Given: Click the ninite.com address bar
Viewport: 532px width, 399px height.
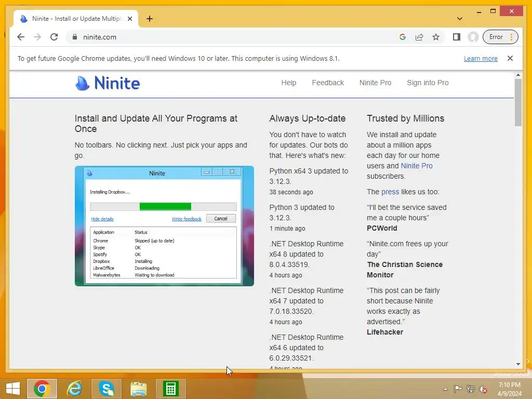Looking at the screenshot, I should click(237, 37).
